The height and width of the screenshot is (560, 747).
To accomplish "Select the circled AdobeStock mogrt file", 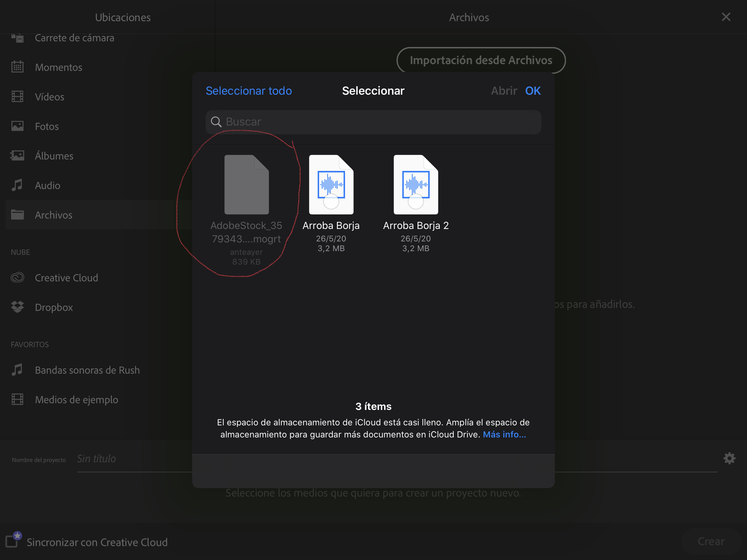I will click(246, 185).
